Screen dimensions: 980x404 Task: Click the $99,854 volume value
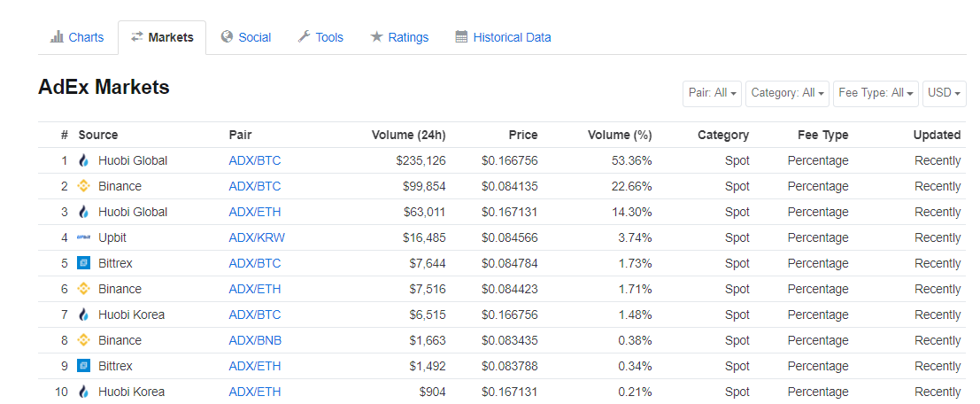[x=424, y=186]
